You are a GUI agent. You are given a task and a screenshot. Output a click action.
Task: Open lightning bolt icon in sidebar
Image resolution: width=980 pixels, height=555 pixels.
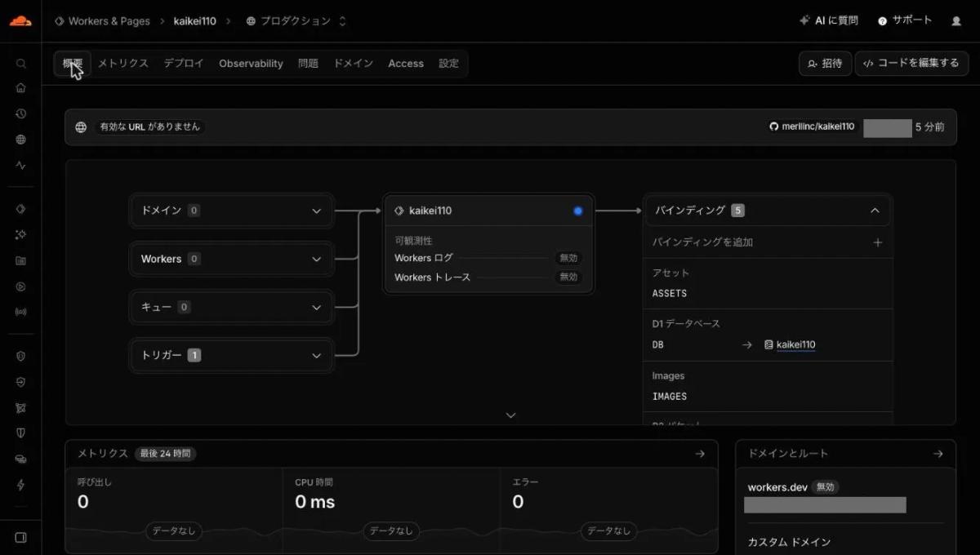tap(21, 485)
